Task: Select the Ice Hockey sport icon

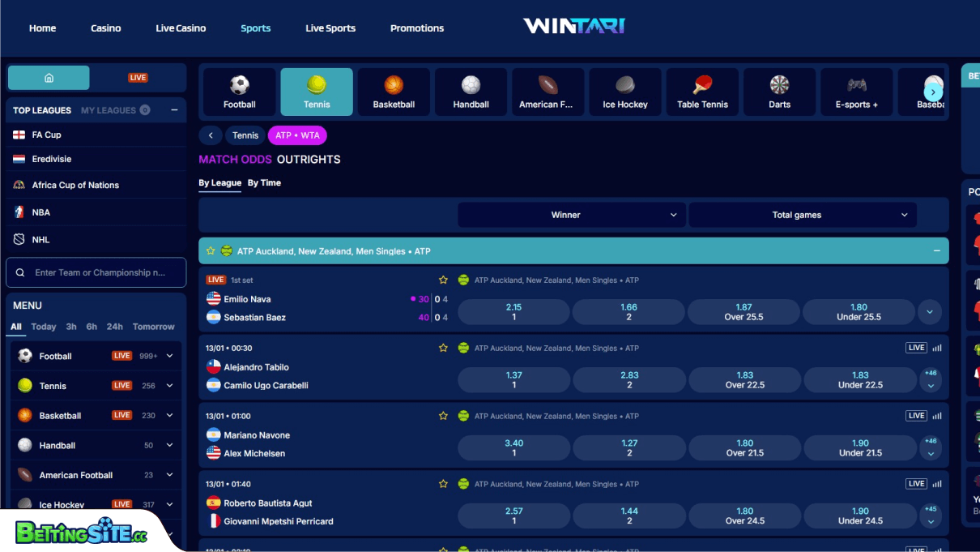Action: pyautogui.click(x=624, y=91)
